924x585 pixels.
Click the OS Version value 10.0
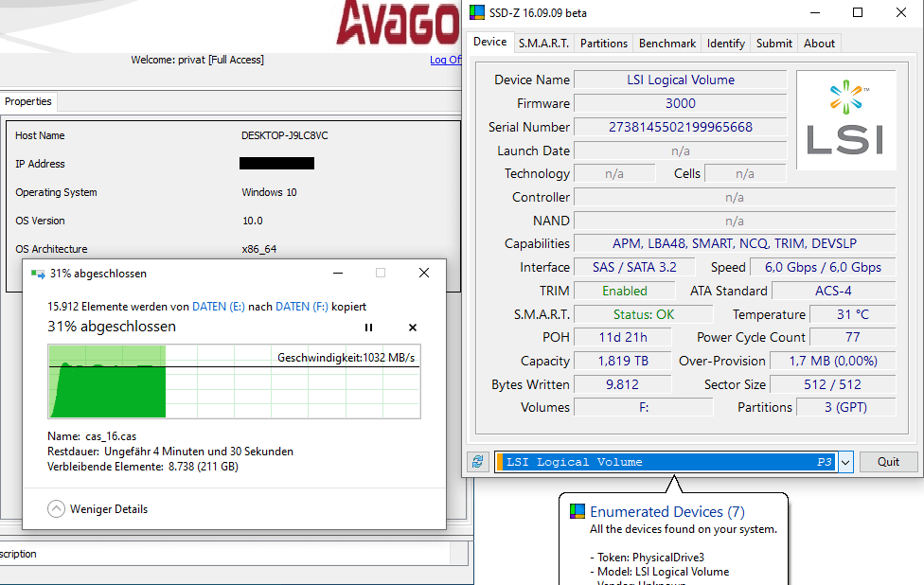tap(252, 221)
